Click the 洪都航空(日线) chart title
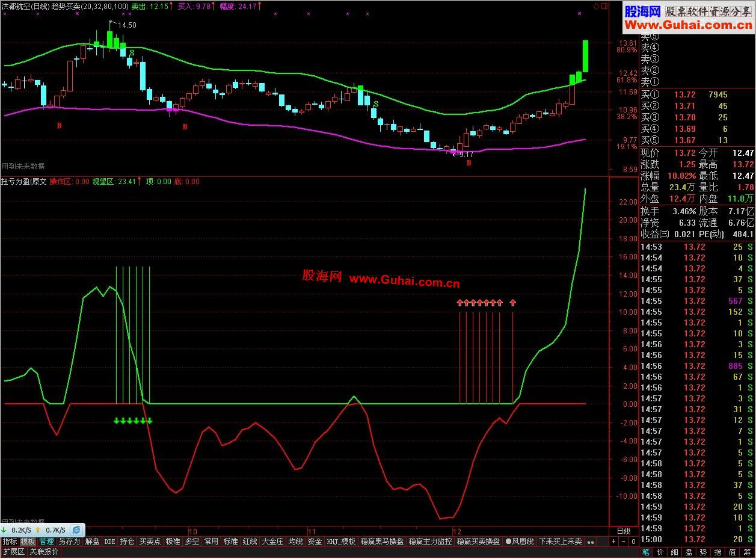 (x=26, y=7)
